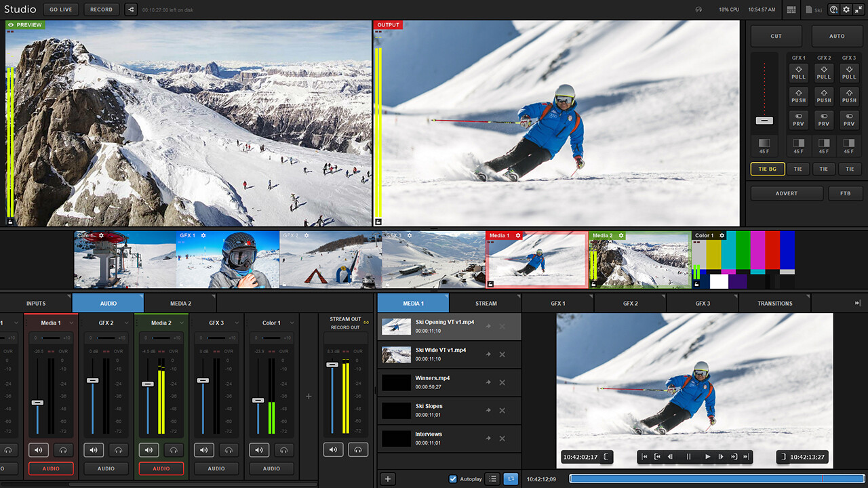Mute the Media 1 audio channel
This screenshot has width=868, height=488.
37,449
